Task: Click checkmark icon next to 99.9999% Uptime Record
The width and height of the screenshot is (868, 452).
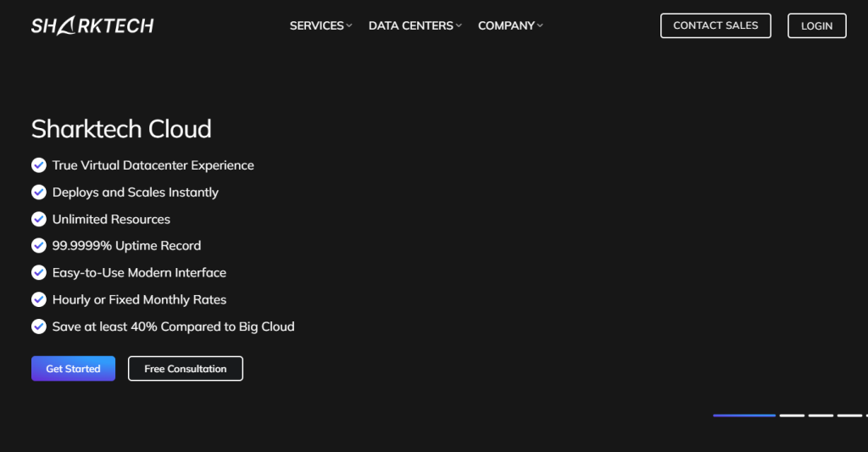Action: pos(39,246)
